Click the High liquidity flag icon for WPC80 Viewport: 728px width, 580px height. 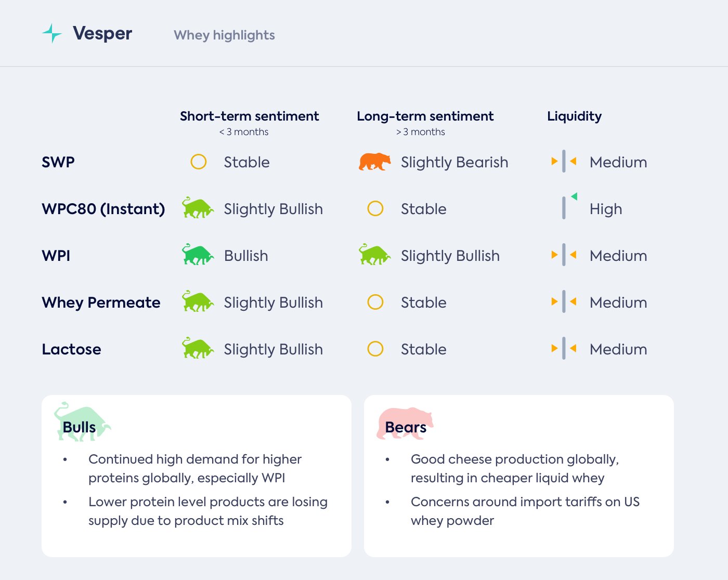569,206
